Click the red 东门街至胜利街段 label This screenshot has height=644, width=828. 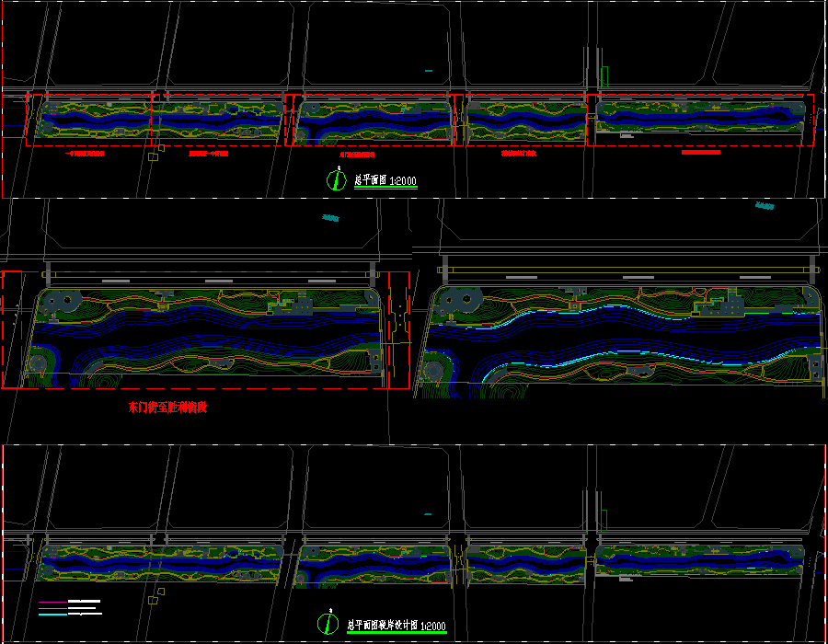pos(167,407)
